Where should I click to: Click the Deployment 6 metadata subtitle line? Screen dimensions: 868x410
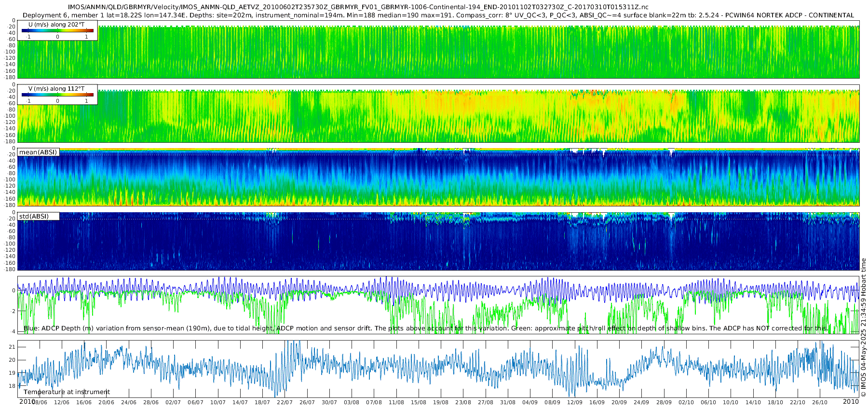coord(438,15)
